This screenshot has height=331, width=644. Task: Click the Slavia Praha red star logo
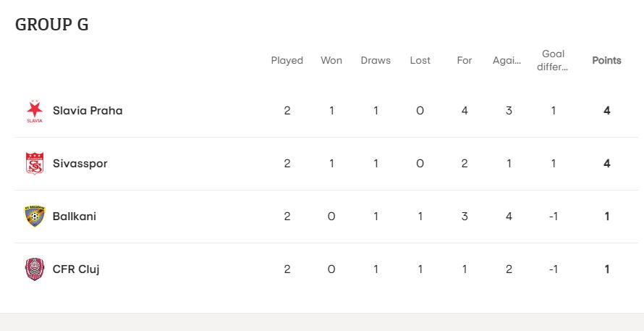pyautogui.click(x=35, y=111)
